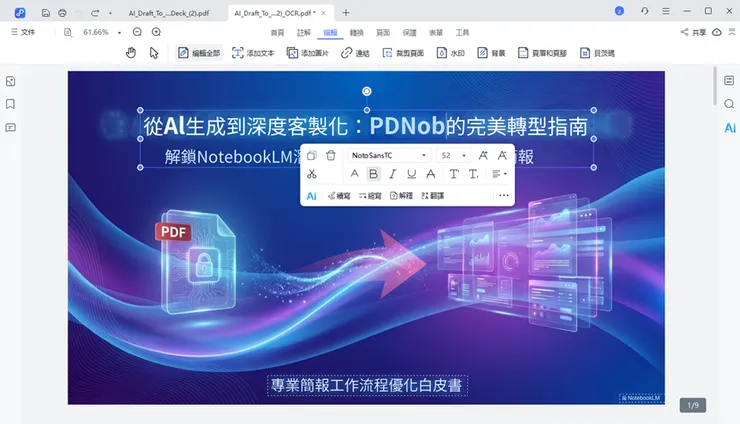
Task: Increase font size in floating toolbar
Action: tap(483, 155)
